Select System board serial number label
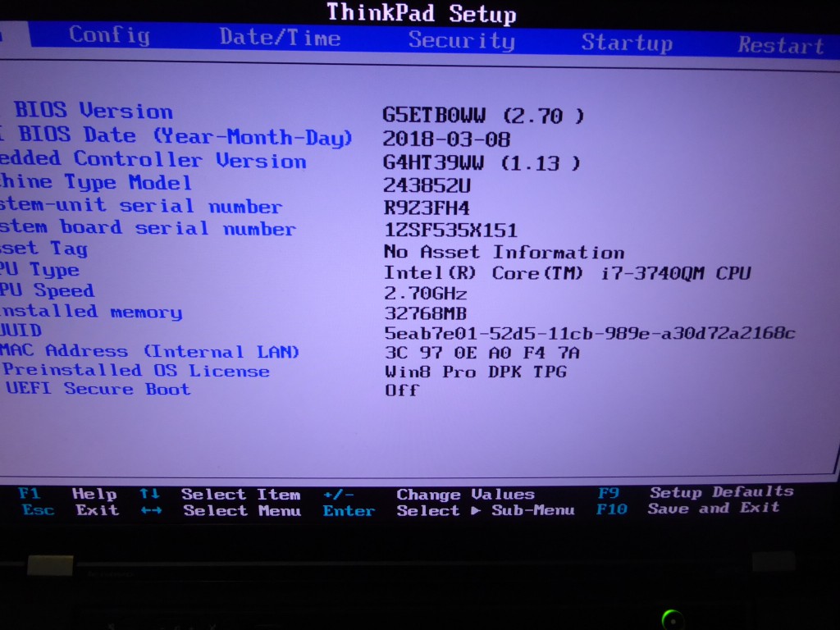 coord(148,227)
